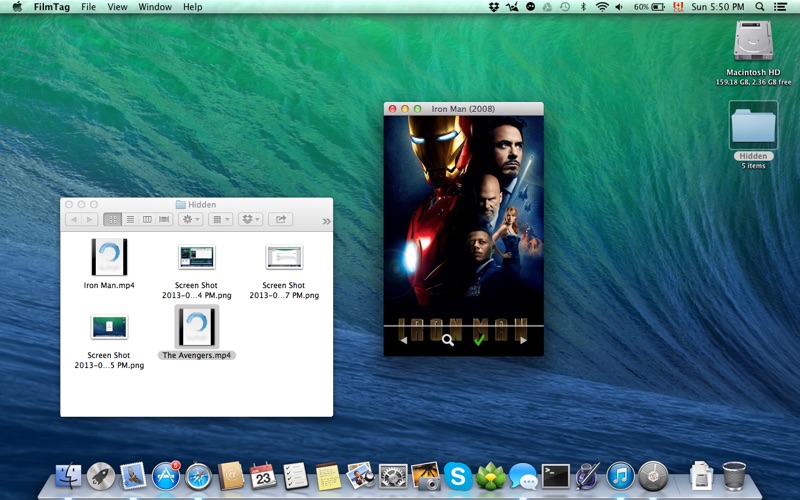Click the Share button in Finder toolbar

281,219
